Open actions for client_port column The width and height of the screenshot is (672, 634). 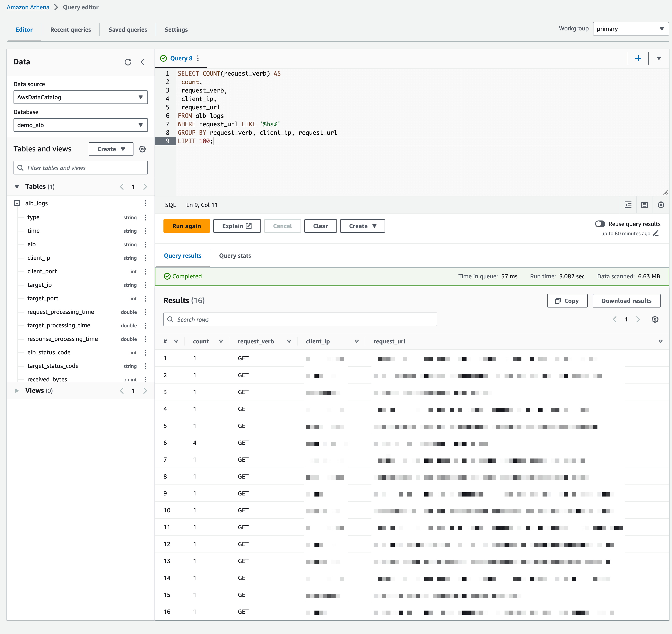[x=146, y=271]
